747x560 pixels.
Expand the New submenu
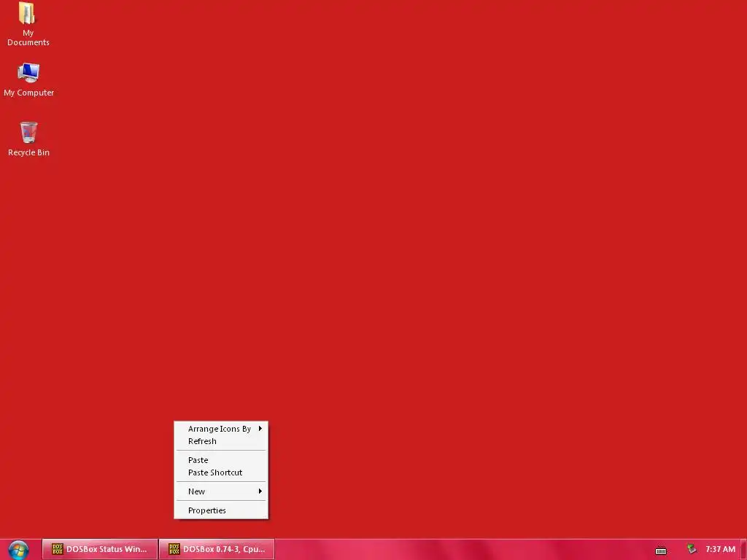[221, 491]
